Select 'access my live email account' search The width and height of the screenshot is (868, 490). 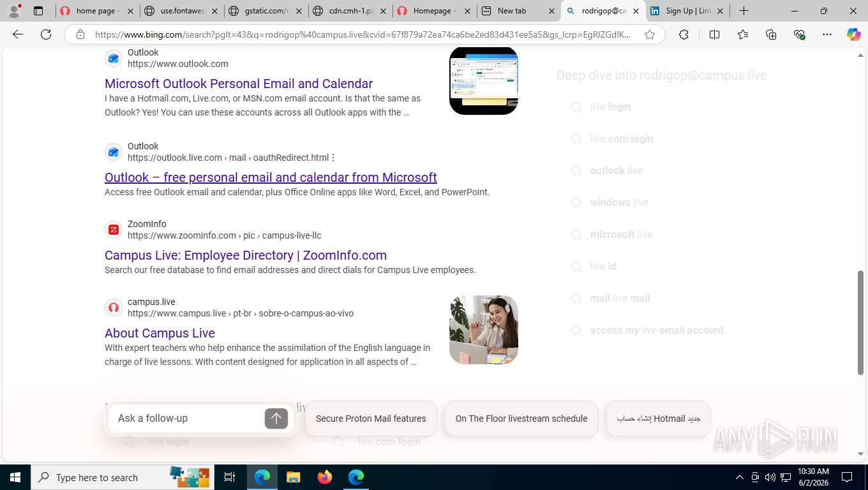pos(657,330)
